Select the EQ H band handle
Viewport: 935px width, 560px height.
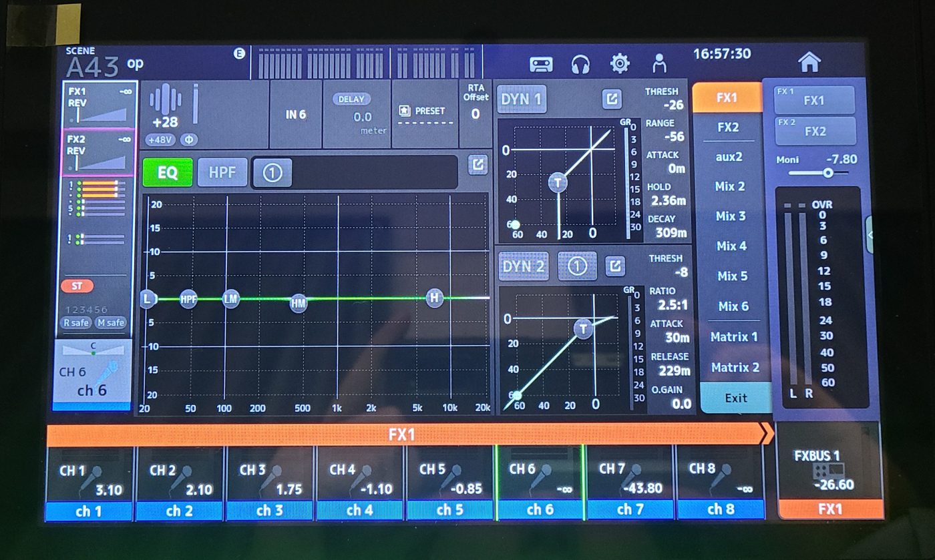point(435,298)
